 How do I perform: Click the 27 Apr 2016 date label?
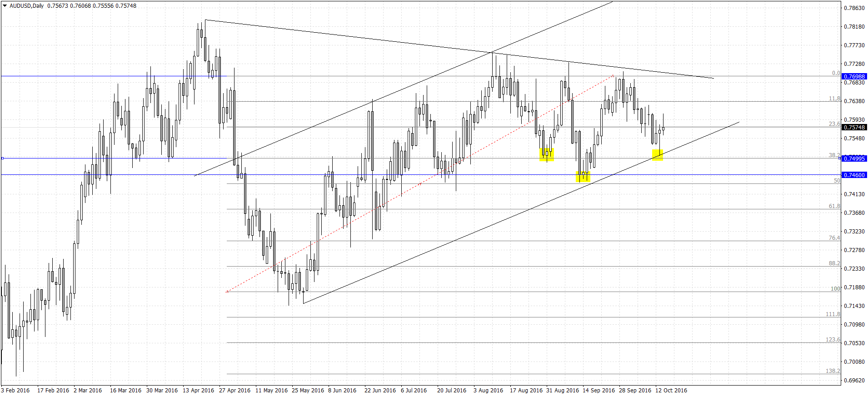235,391
